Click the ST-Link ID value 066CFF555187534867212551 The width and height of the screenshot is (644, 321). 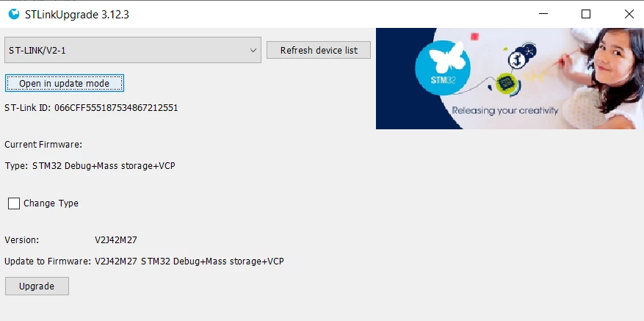[x=116, y=108]
